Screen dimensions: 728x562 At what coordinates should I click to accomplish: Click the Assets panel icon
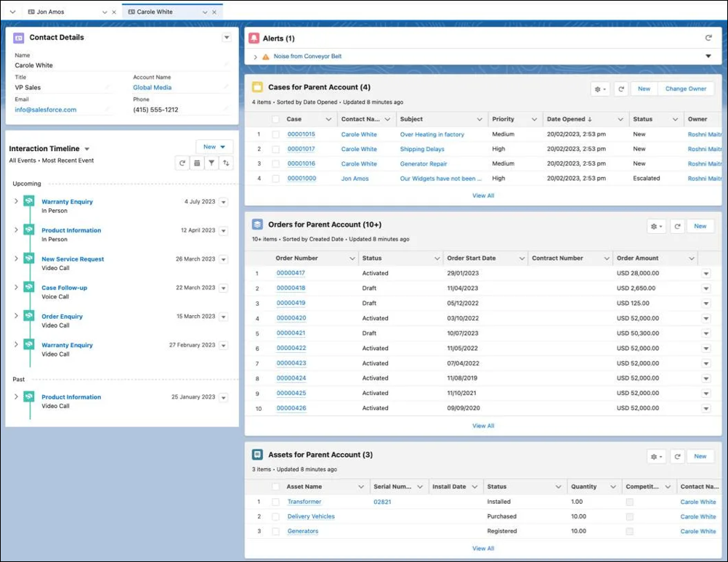pyautogui.click(x=257, y=455)
